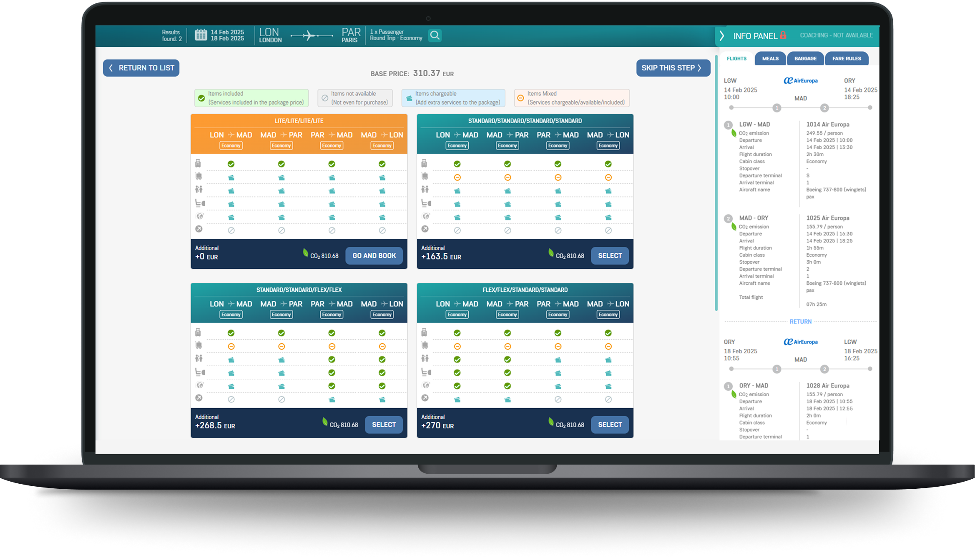Switch to the MEALS tab
Viewport: 975px width, 560px height.
coord(770,59)
